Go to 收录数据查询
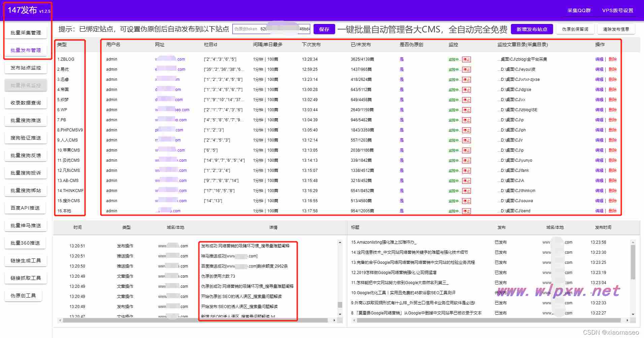Image resolution: width=644 pixels, height=338 pixels. point(26,103)
